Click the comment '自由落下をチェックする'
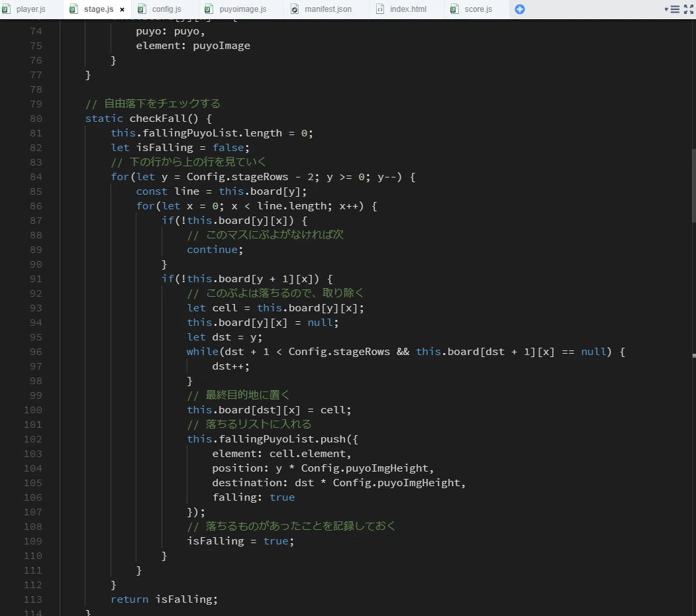This screenshot has height=616, width=696. pos(153,104)
